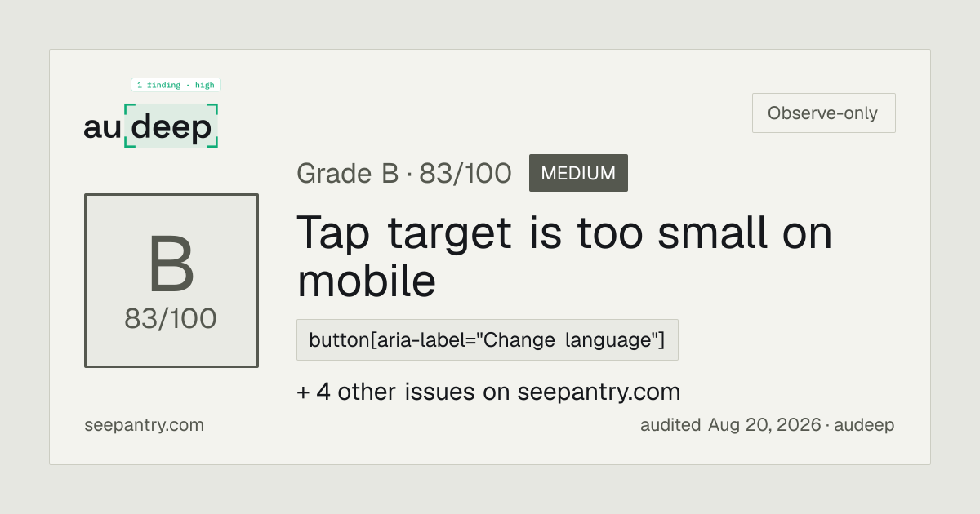980x514 pixels.
Task: Click the 83/100 score under the large B
Action: point(171,319)
